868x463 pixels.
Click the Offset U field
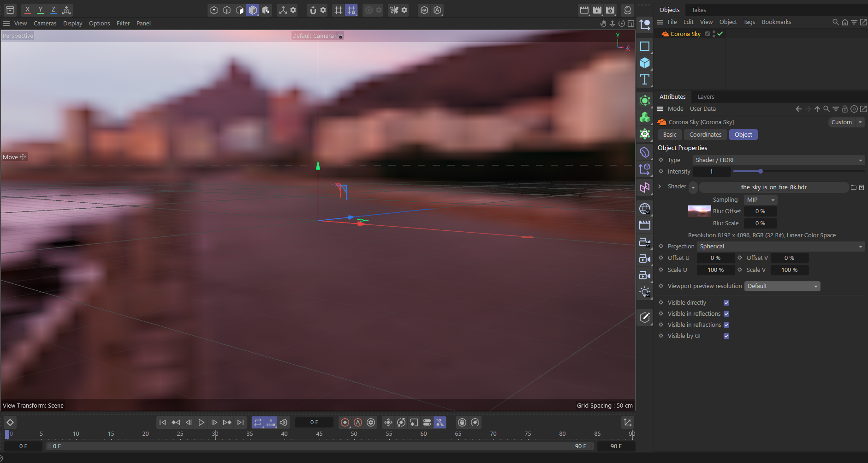click(715, 258)
